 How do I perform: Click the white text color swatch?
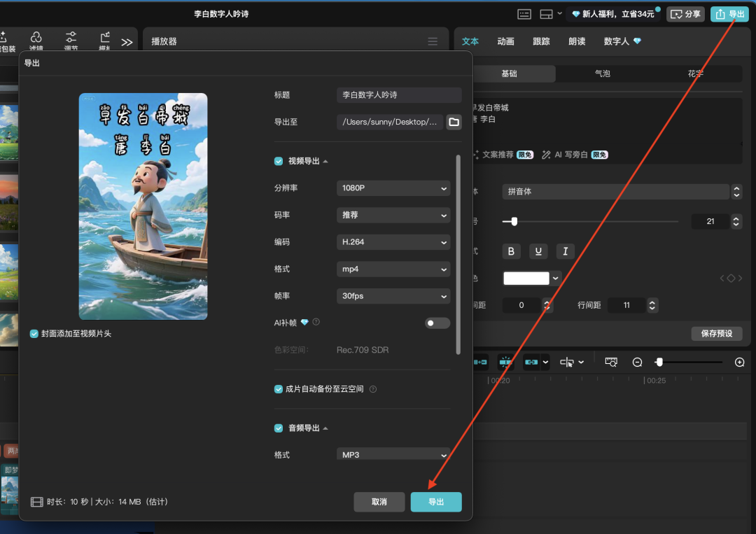pos(526,278)
